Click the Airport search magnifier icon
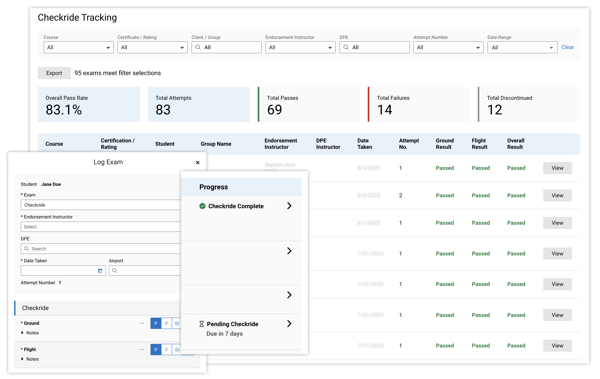 click(x=114, y=271)
